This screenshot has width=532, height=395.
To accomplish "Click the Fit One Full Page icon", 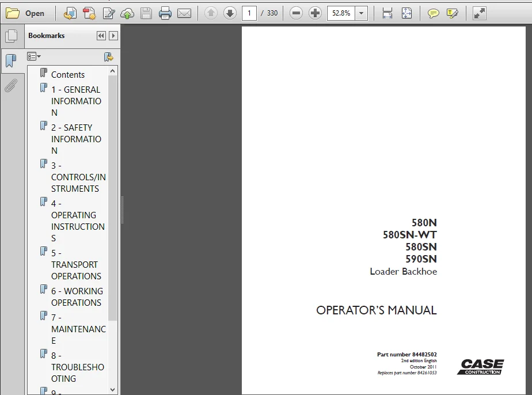I will pos(406,13).
